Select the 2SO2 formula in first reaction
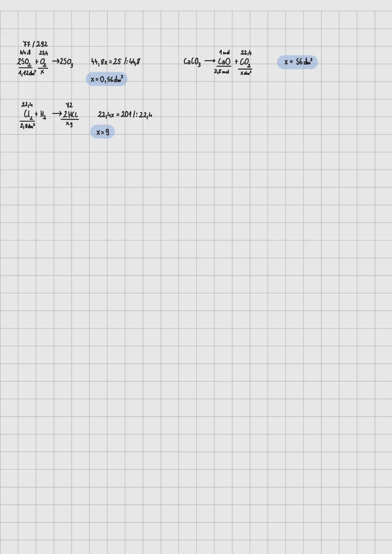This screenshot has height=554, width=392. 25,62
